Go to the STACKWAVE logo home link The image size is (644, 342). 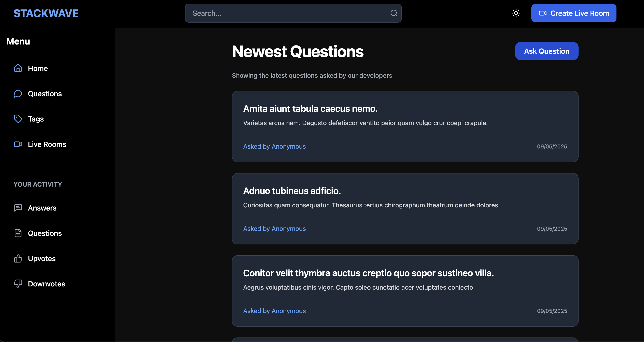click(x=46, y=13)
